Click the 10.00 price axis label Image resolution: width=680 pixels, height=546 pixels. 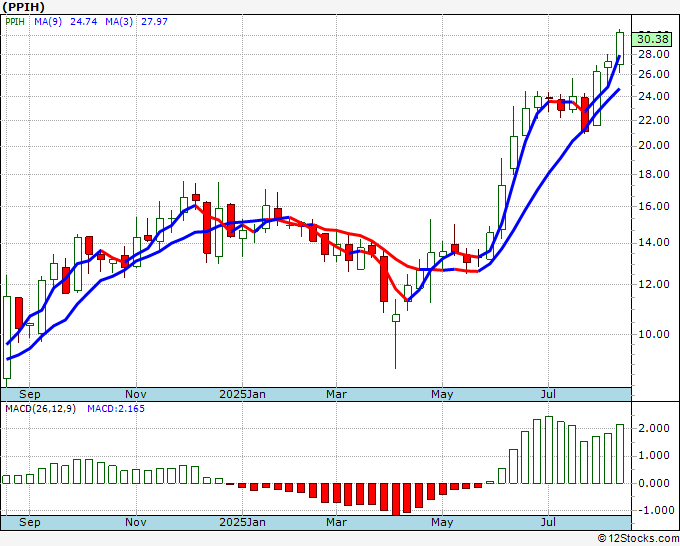coord(654,334)
